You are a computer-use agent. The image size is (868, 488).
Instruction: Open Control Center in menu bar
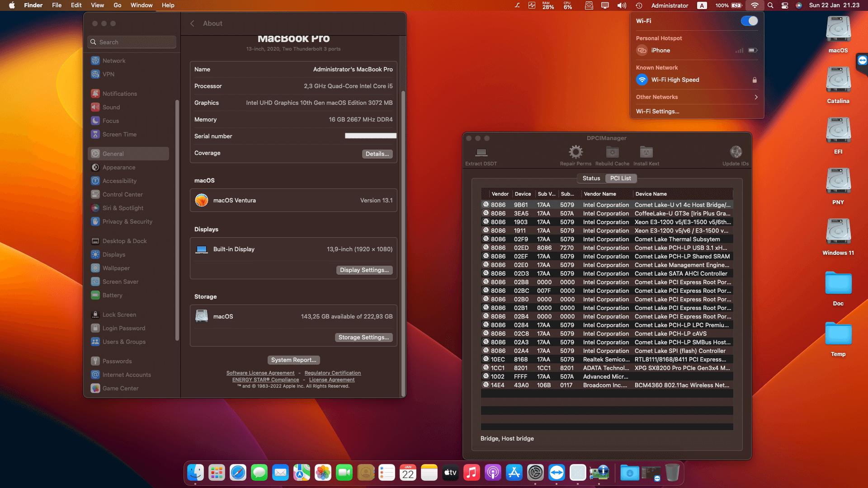tap(785, 5)
